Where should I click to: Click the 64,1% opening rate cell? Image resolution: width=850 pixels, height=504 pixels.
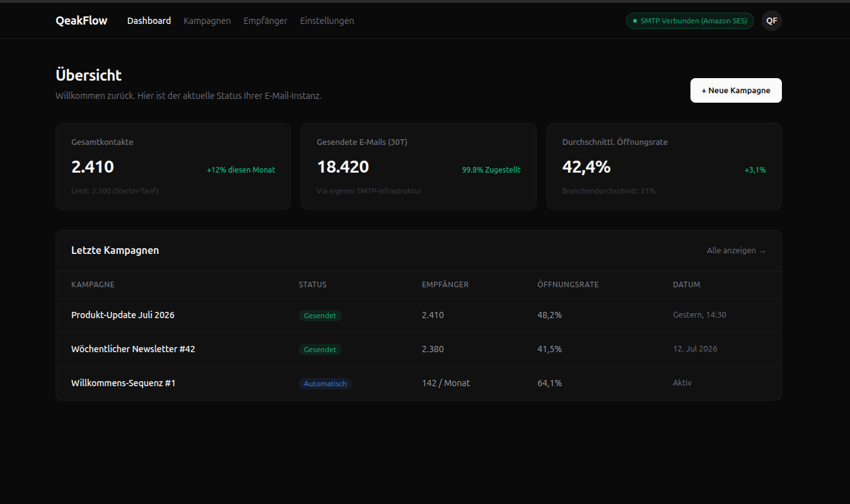click(550, 383)
